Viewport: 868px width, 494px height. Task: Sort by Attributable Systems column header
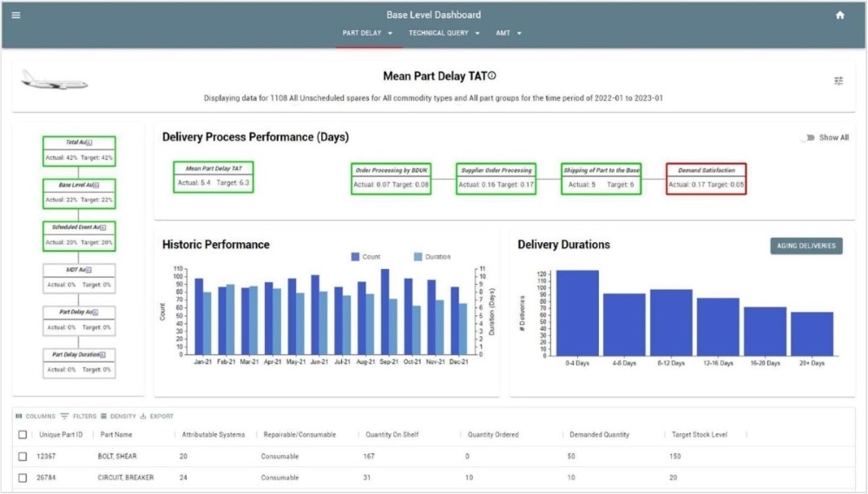click(214, 435)
